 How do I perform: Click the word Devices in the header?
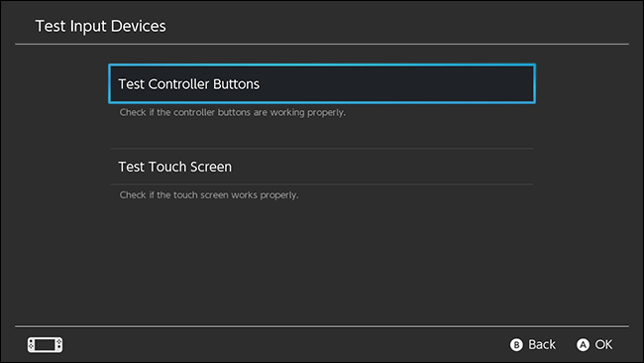click(139, 26)
